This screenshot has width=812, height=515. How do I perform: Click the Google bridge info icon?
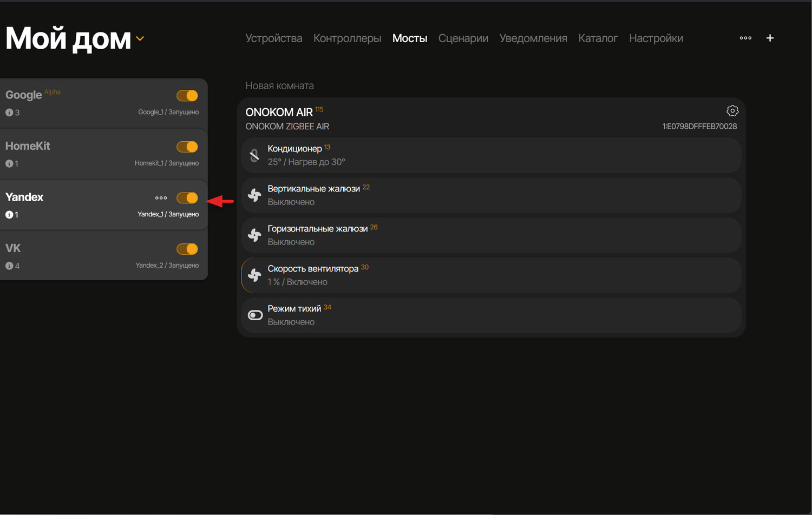point(9,113)
